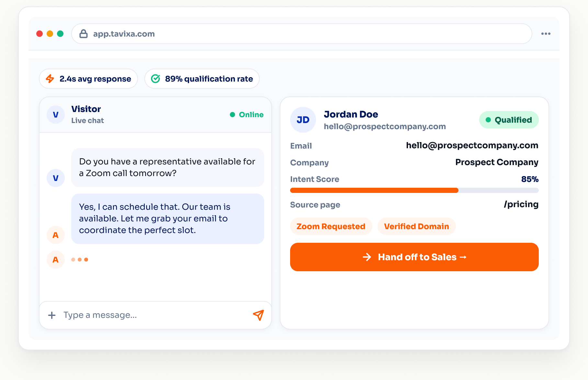Click the visitor's Zoom call question bubble

click(x=168, y=168)
